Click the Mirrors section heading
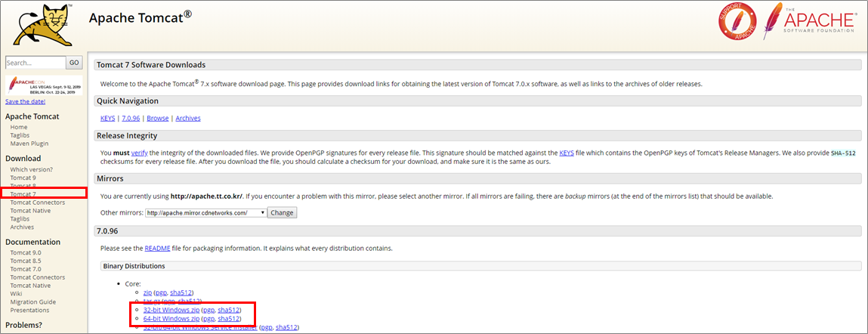Screen dimensions: 868x334 click(x=110, y=179)
